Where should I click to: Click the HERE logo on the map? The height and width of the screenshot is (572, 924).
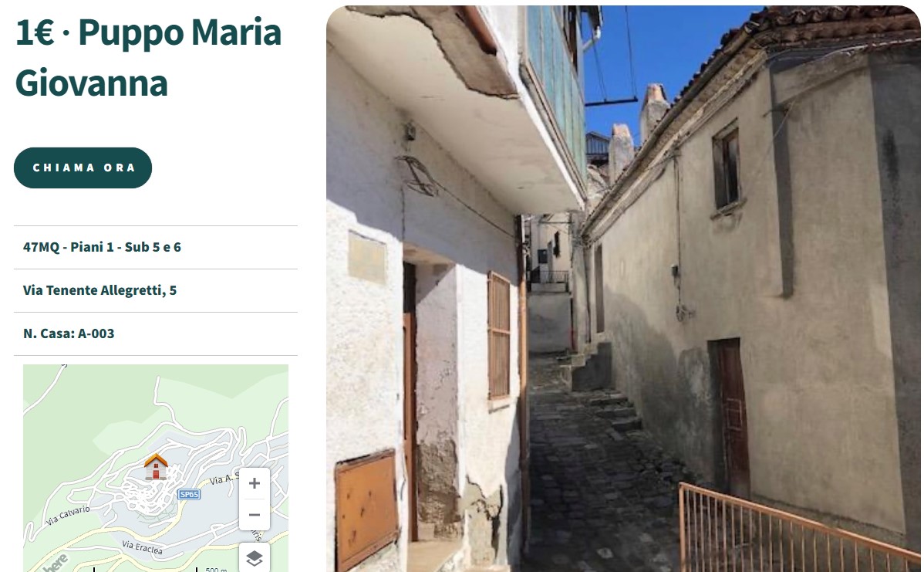pyautogui.click(x=56, y=564)
